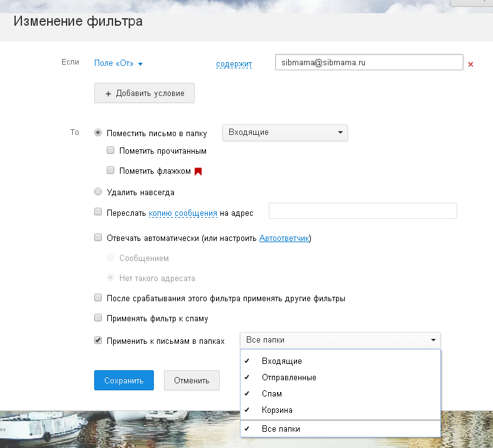Viewport: 493px width, 448px height.
Task: Open the Поле «От» field selector
Action: point(118,63)
